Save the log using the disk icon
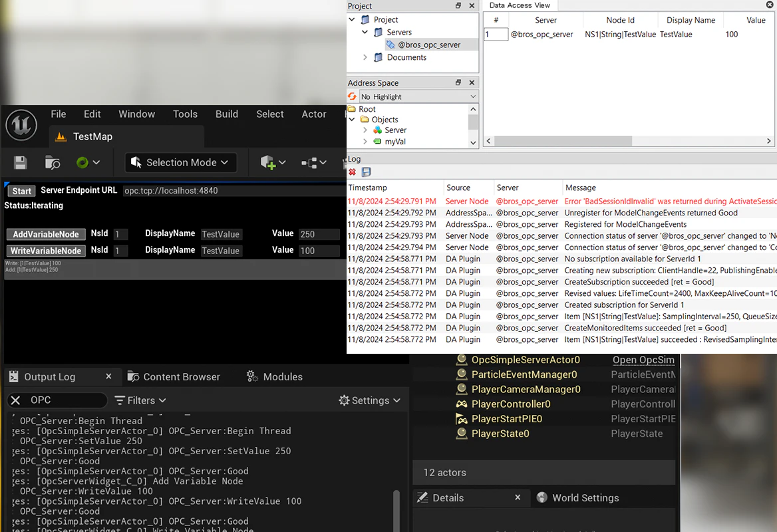The height and width of the screenshot is (532, 777). [x=366, y=172]
